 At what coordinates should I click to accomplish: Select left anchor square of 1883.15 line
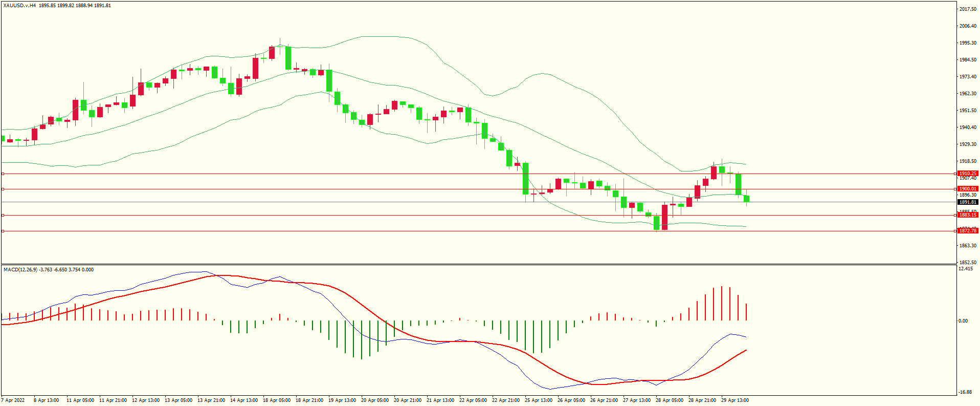coord(3,215)
